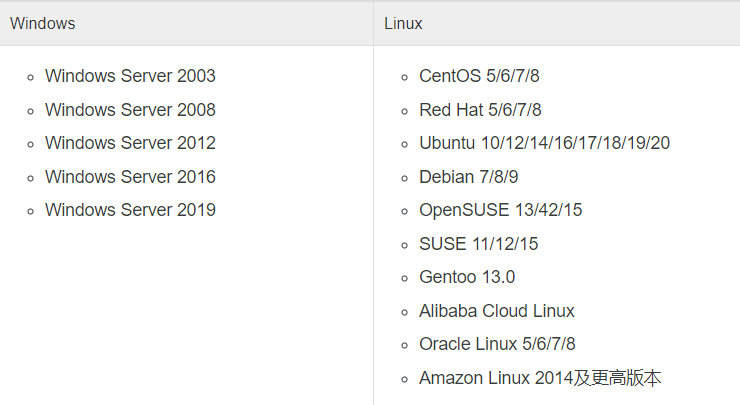This screenshot has height=405, width=740.
Task: Select the Amazon Linux 2014 entry
Action: pos(540,378)
